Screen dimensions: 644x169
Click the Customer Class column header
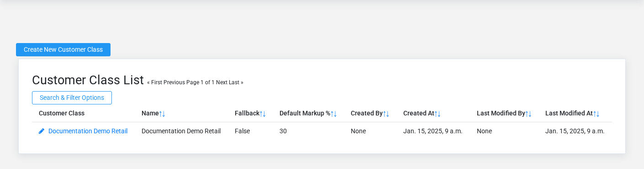pyautogui.click(x=62, y=113)
